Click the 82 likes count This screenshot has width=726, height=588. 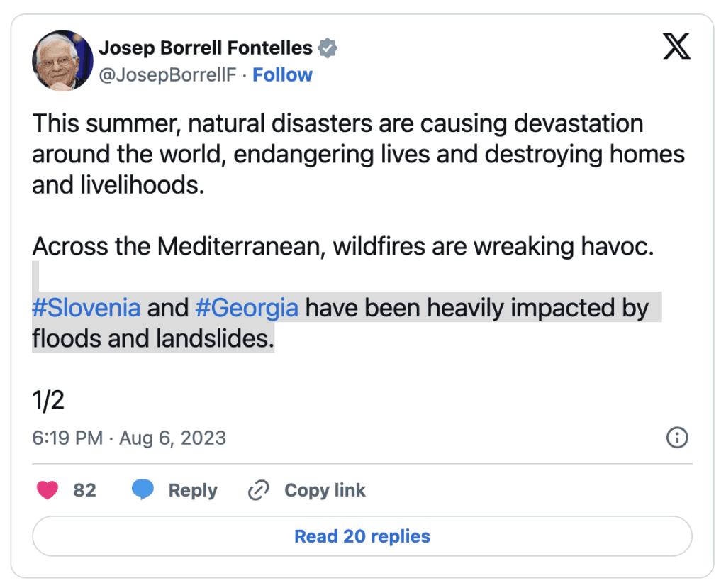pos(84,490)
